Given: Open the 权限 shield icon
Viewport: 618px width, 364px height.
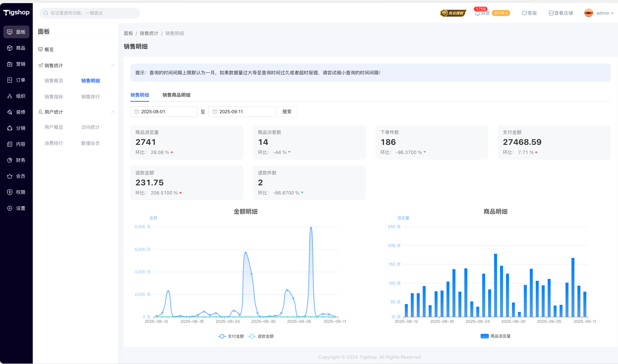Looking at the screenshot, I should point(10,192).
